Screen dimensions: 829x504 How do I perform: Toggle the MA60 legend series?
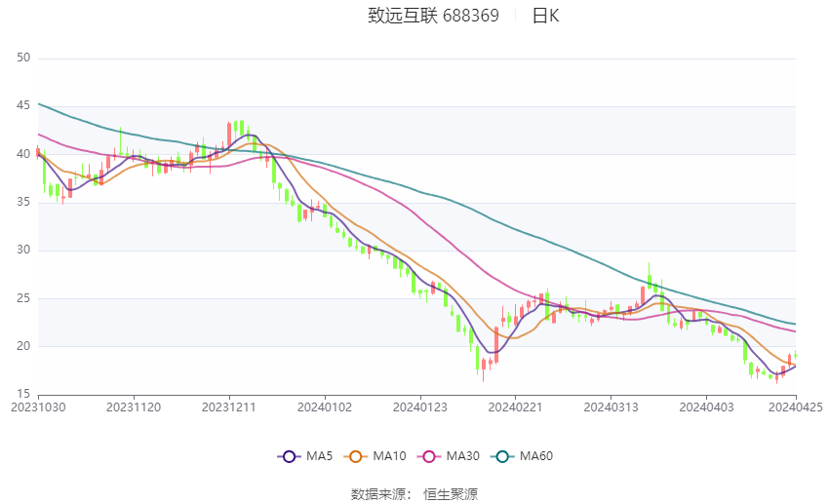tap(522, 456)
